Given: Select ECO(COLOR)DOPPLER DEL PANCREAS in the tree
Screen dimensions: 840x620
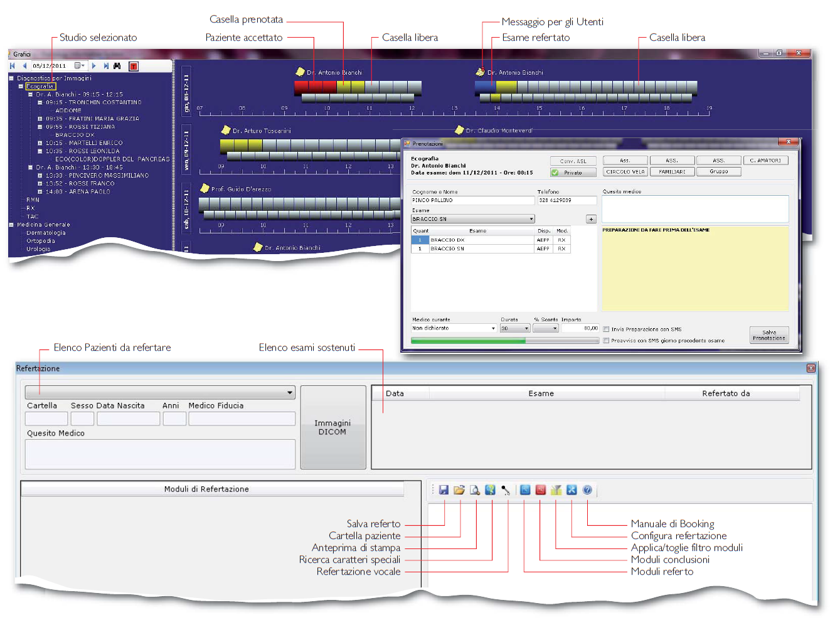Looking at the screenshot, I should click(x=112, y=159).
